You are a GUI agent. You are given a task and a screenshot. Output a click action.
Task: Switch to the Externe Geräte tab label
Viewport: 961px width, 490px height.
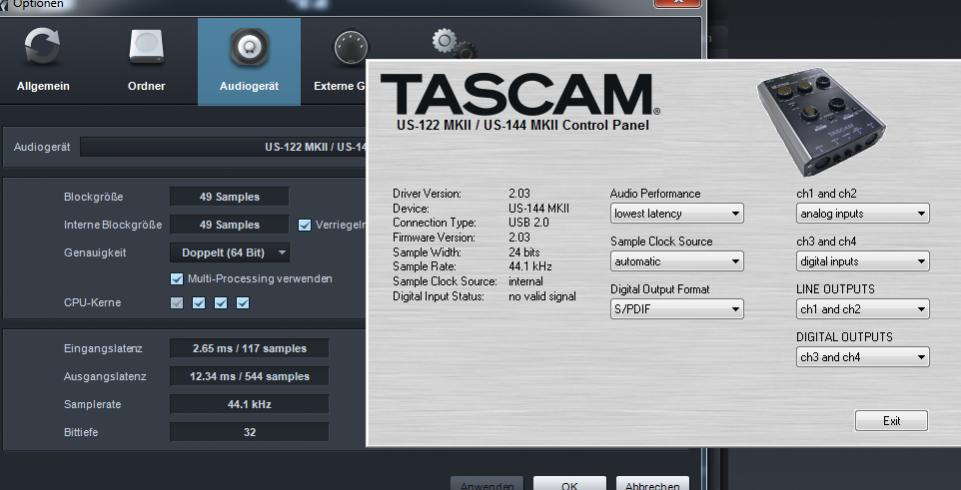[x=340, y=86]
